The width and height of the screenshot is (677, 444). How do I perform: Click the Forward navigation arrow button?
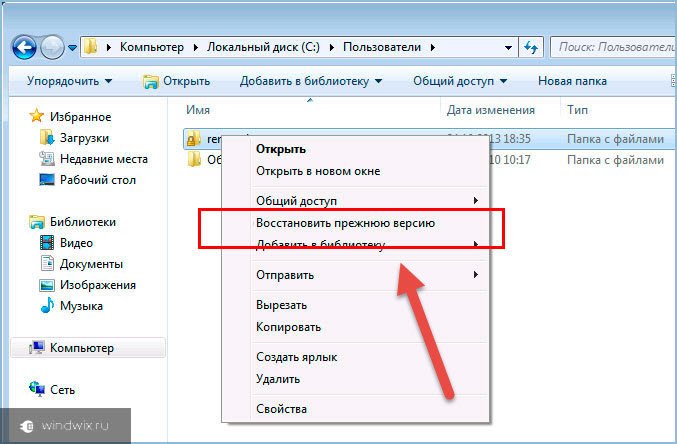point(53,47)
